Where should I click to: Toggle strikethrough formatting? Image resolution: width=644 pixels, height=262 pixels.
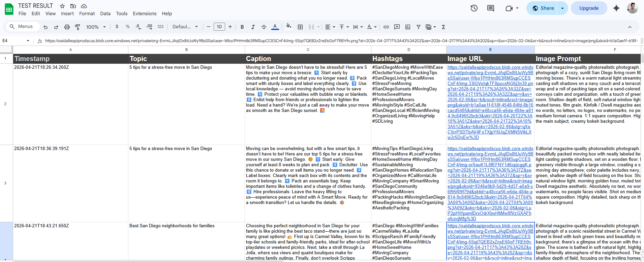point(264,27)
